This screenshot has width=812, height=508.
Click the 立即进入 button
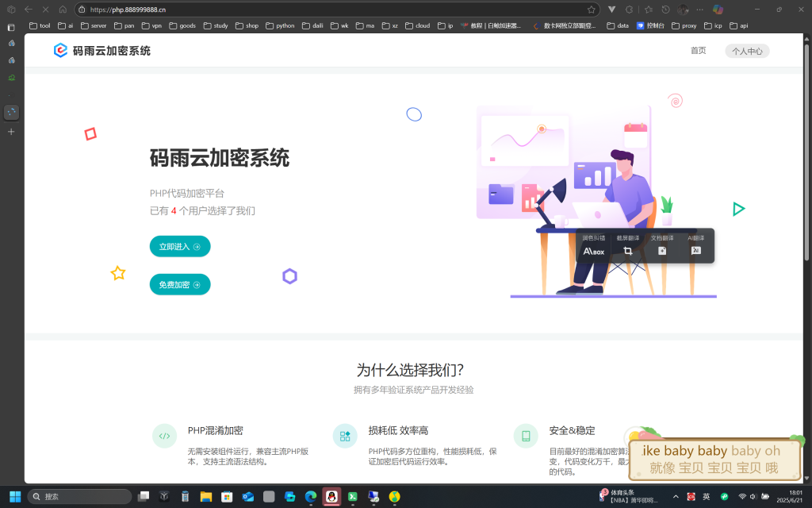179,246
